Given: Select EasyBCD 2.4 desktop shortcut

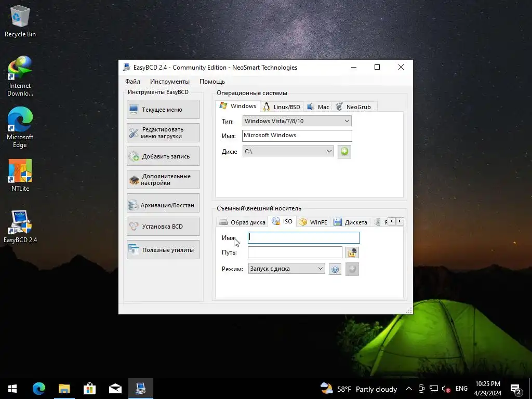Looking at the screenshot, I should [x=20, y=227].
